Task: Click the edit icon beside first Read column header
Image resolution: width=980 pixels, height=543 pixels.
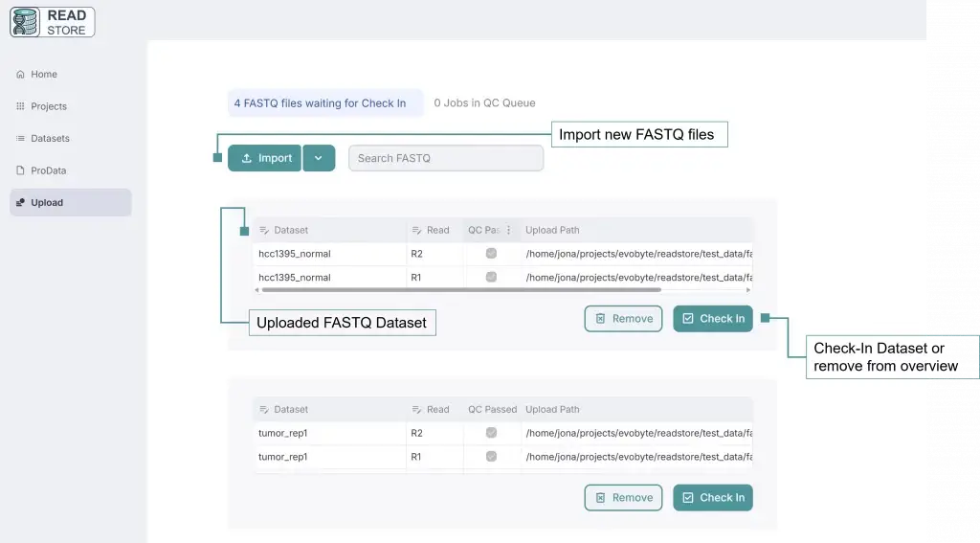Action: coord(417,231)
